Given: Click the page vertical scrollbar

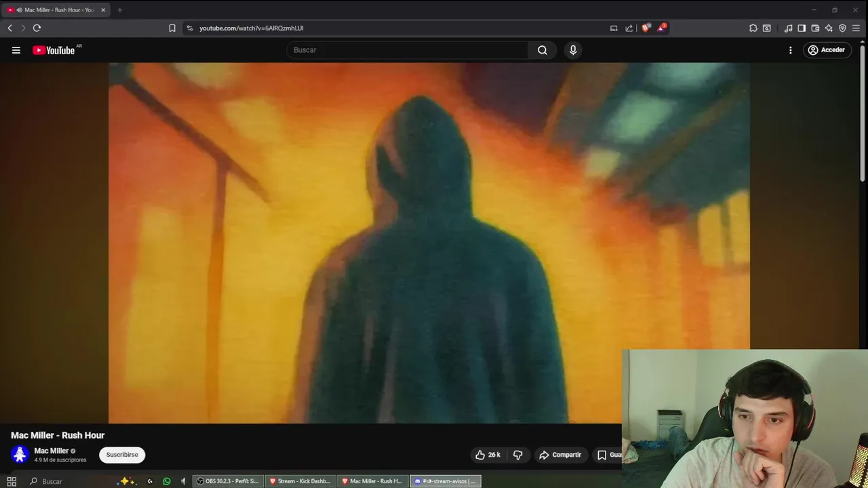Looking at the screenshot, I should click(863, 115).
